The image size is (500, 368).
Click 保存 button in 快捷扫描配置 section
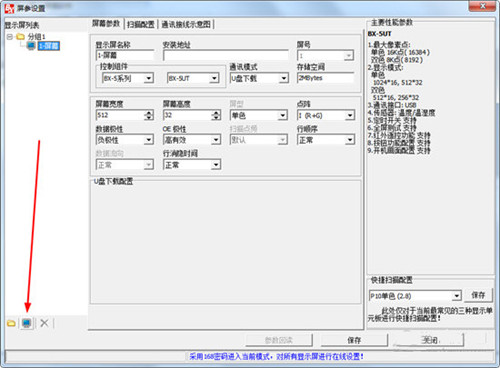(x=478, y=295)
